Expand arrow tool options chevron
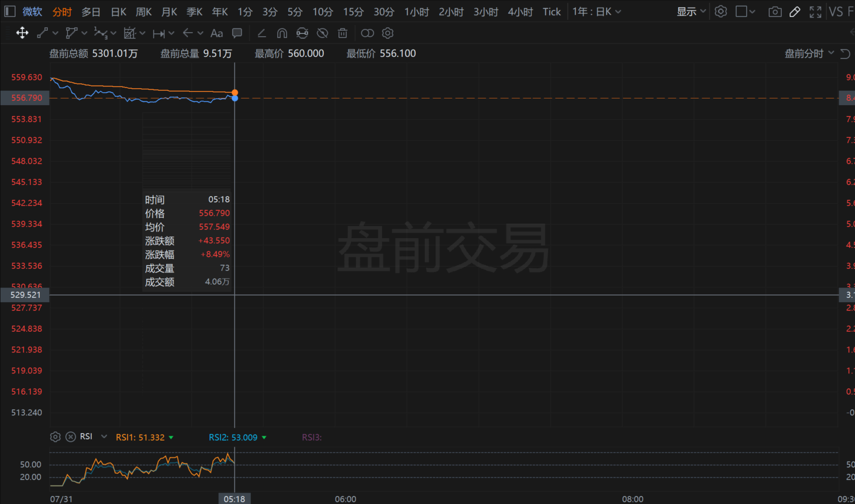 (x=200, y=33)
